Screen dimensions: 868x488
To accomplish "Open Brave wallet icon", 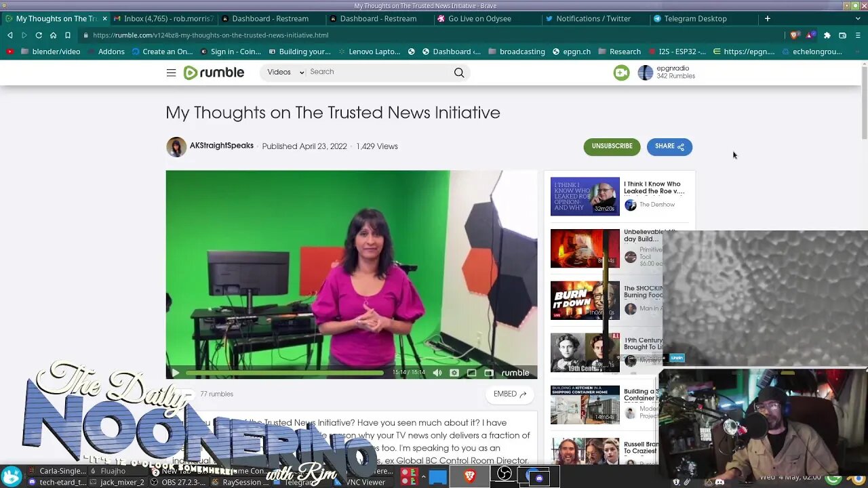I will point(842,35).
